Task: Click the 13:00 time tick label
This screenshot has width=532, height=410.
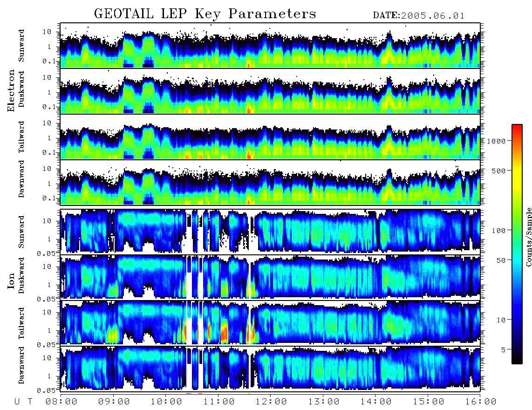Action: tap(324, 402)
